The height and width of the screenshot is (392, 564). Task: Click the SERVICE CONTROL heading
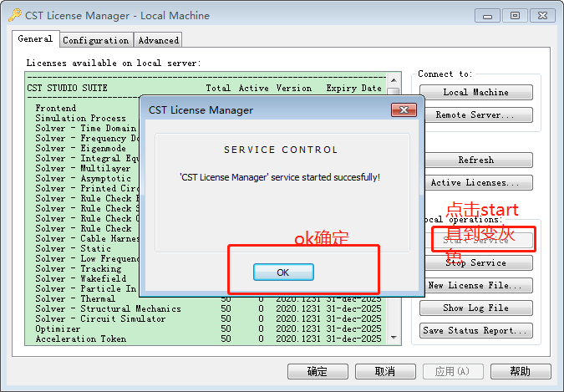pos(281,150)
